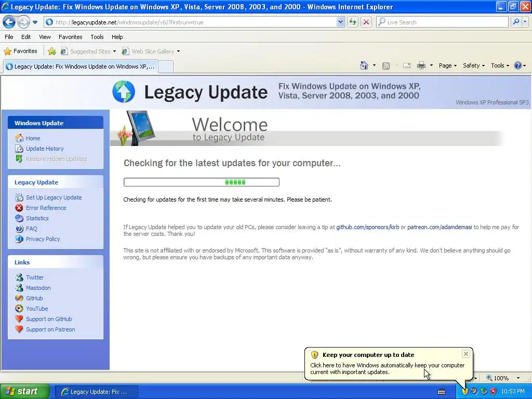Expand the Print options dropdown arrow
532x399 pixels.
431,65
